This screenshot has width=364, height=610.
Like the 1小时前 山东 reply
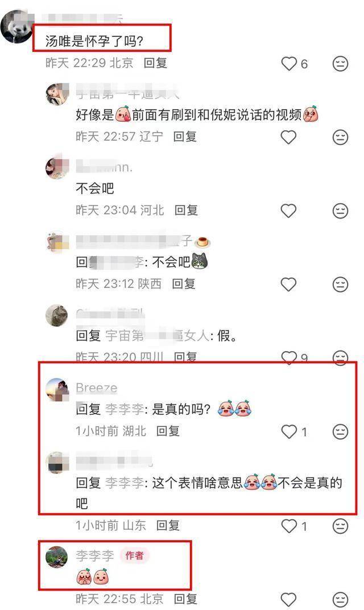(x=289, y=526)
